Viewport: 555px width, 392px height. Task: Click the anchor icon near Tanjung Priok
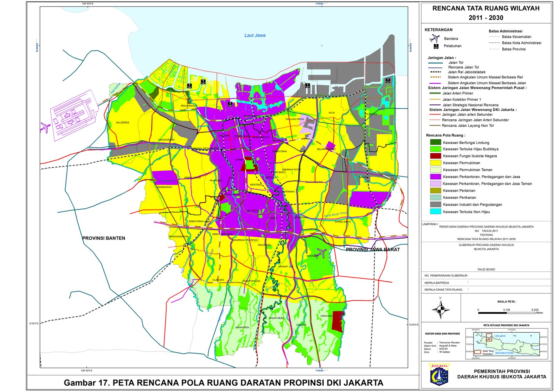pyautogui.click(x=307, y=85)
